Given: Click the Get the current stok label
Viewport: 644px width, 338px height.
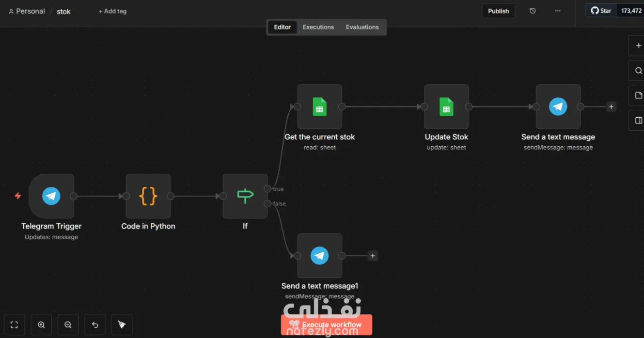Looking at the screenshot, I should pos(320,137).
